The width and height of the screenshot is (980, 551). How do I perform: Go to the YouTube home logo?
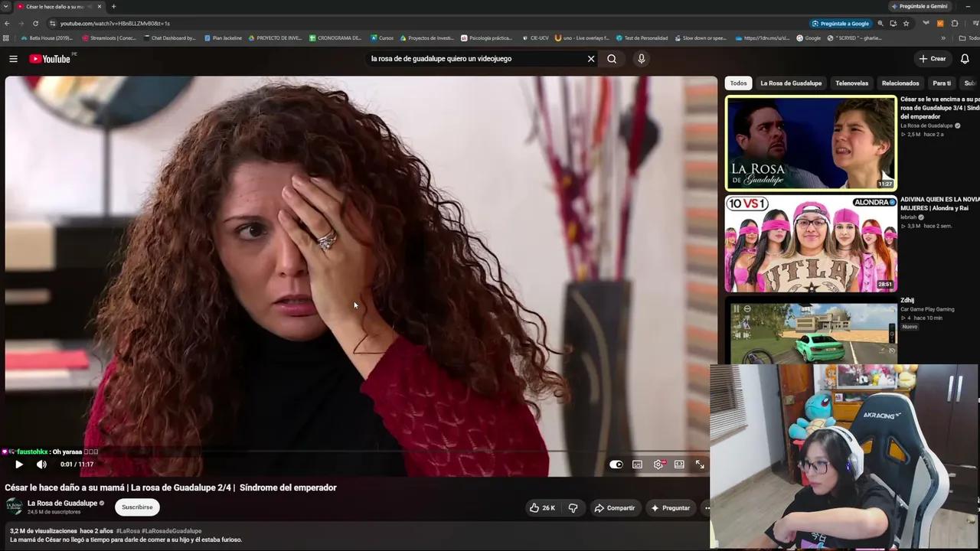pyautogui.click(x=50, y=59)
